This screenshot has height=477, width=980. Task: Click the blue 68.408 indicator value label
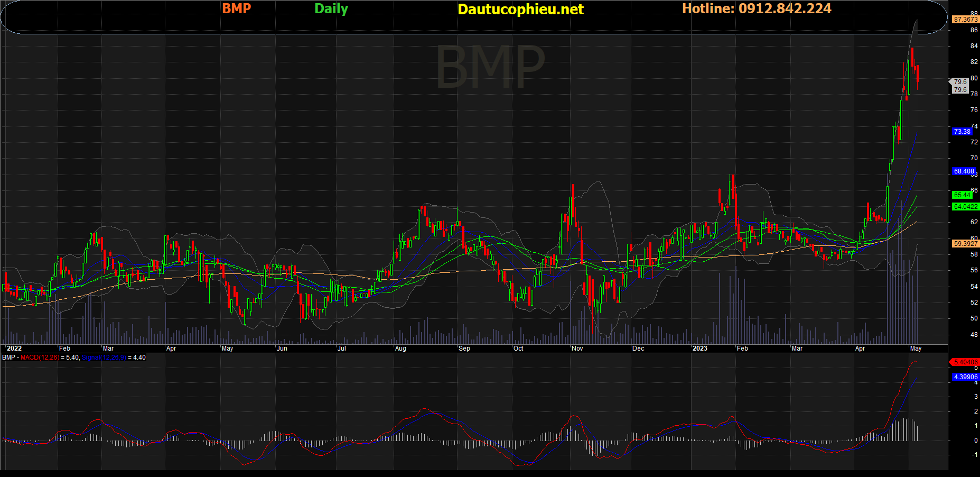point(964,171)
